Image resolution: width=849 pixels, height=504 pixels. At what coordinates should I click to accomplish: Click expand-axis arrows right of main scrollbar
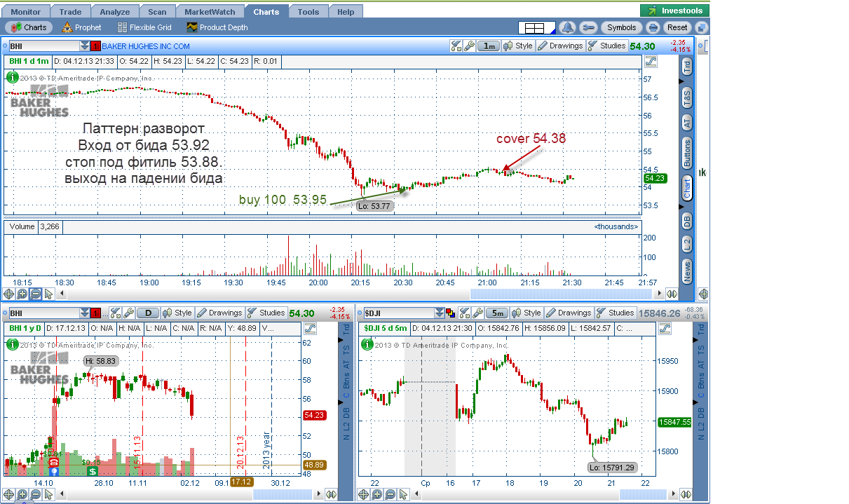(671, 294)
